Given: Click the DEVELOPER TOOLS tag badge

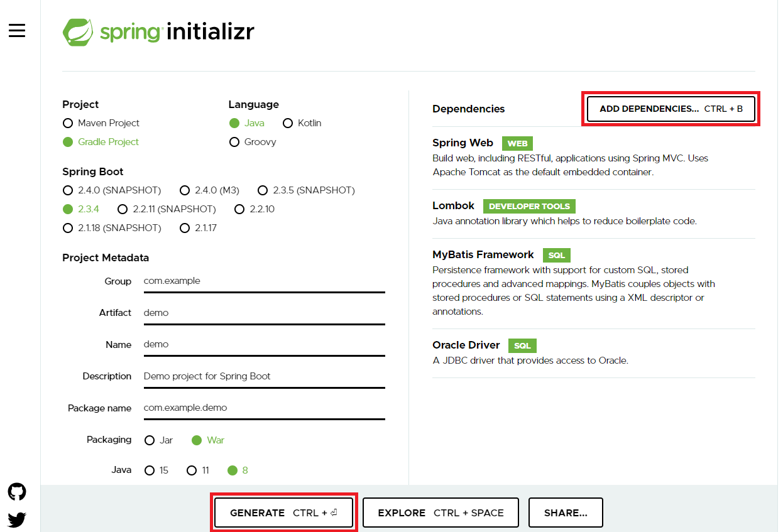Looking at the screenshot, I should click(x=529, y=206).
